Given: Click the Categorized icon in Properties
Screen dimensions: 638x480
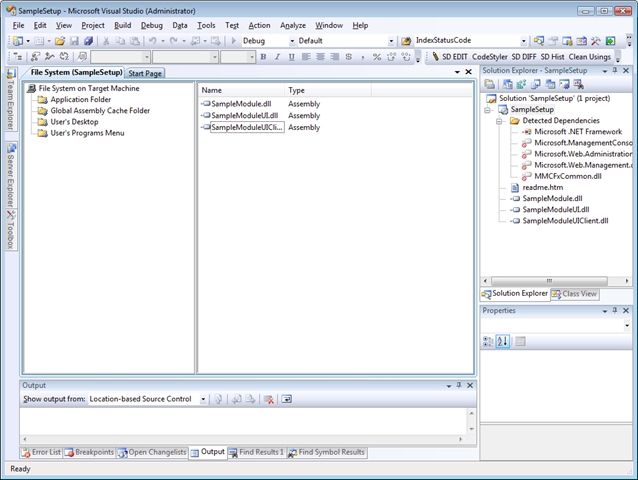Looking at the screenshot, I should (488, 341).
